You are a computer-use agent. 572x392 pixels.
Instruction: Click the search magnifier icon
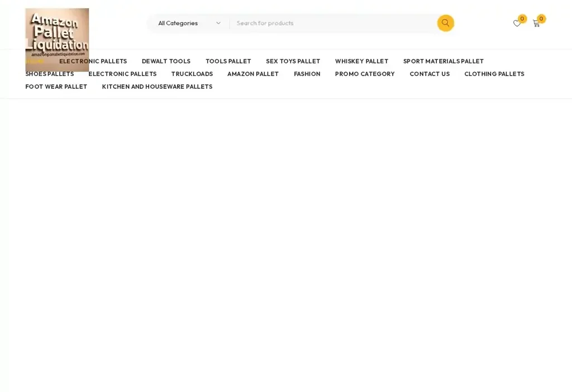(445, 23)
